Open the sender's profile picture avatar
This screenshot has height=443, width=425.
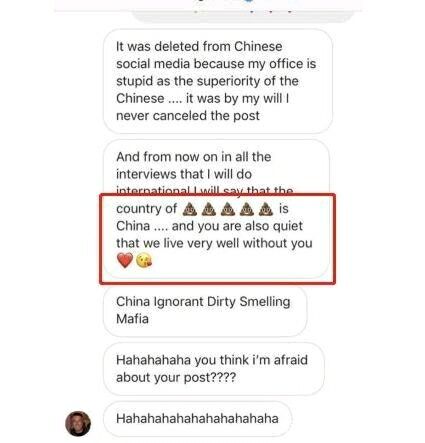[78, 423]
